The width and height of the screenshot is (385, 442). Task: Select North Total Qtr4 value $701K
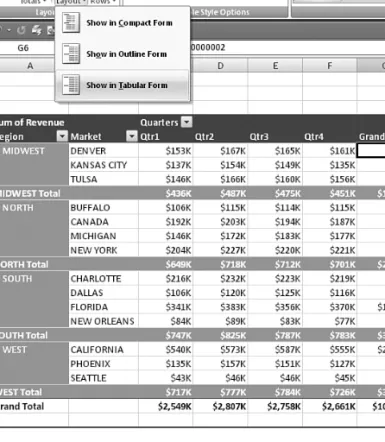point(330,264)
